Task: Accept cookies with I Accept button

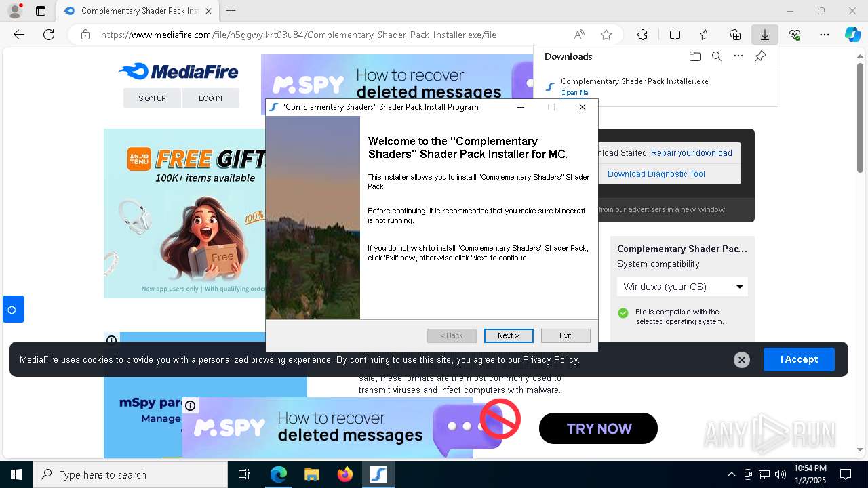Action: 799,359
